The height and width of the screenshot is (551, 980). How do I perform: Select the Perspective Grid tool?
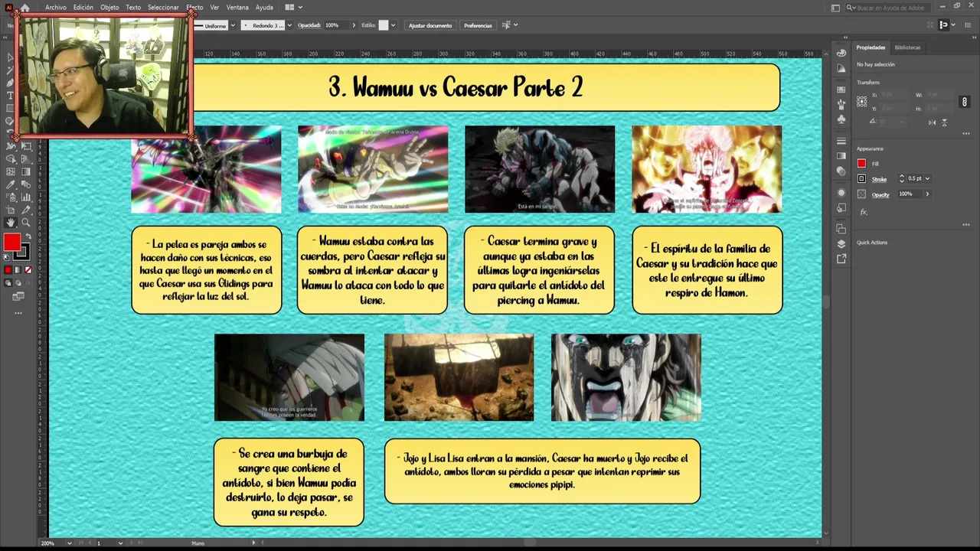(x=25, y=158)
